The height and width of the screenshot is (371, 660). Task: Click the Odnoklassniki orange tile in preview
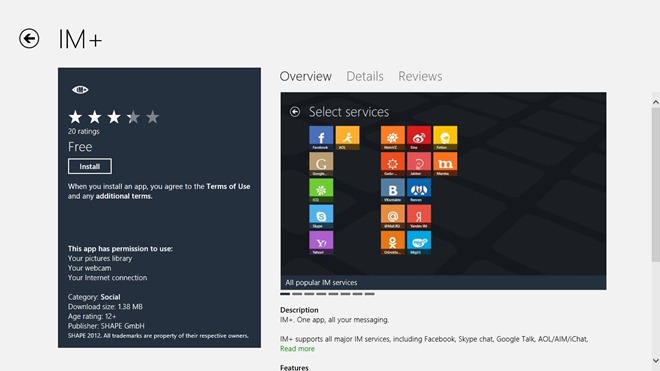(393, 243)
